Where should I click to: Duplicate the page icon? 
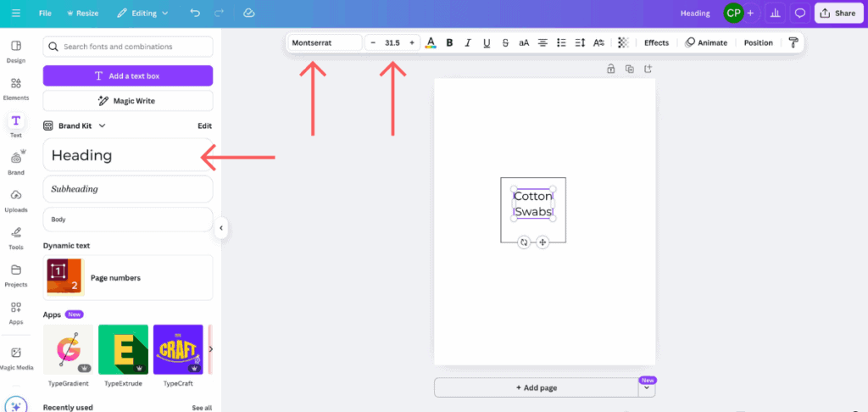pyautogui.click(x=630, y=69)
